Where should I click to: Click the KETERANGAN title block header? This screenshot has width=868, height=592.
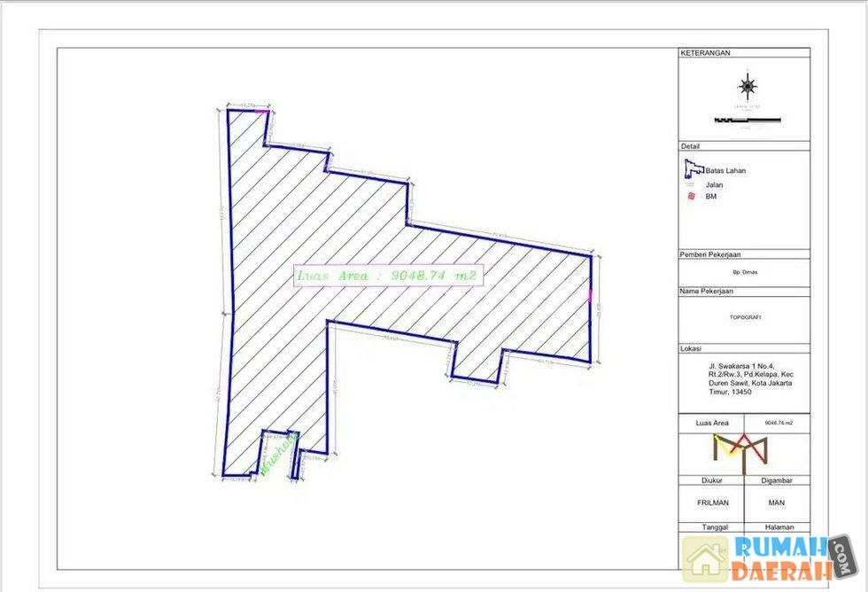[705, 54]
